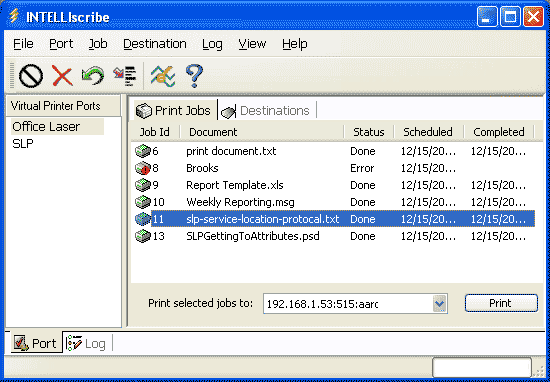550x382 pixels.
Task: Click the printer icon for job 10
Action: click(143, 202)
